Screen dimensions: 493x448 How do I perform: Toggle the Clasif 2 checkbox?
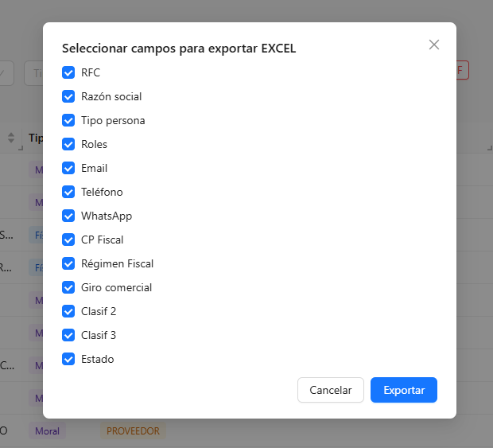point(68,311)
